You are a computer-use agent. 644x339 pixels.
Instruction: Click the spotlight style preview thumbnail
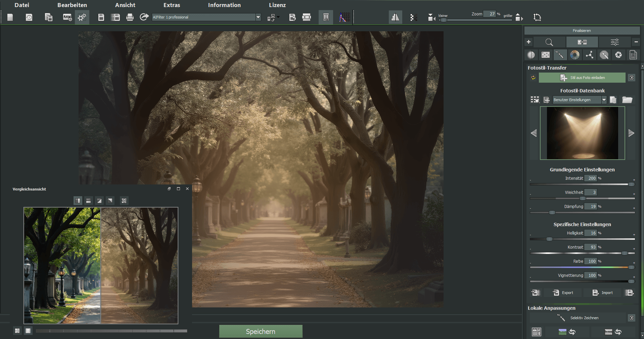[582, 133]
